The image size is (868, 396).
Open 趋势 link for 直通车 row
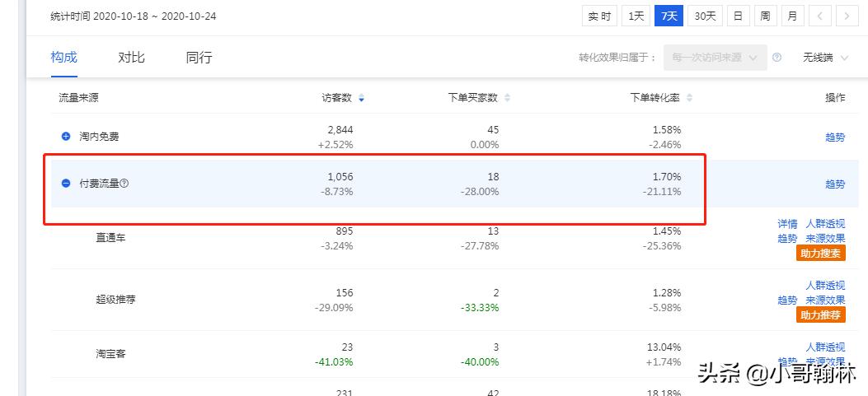click(788, 239)
